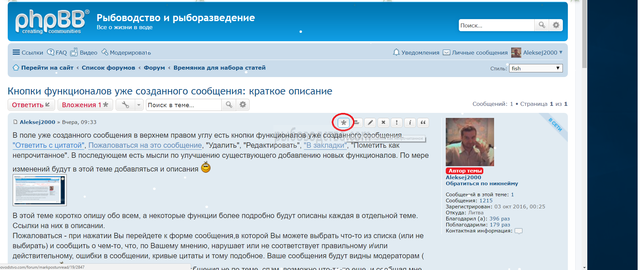The image size is (644, 270).
Task: Click into the Поиск в теме field
Action: tap(183, 105)
